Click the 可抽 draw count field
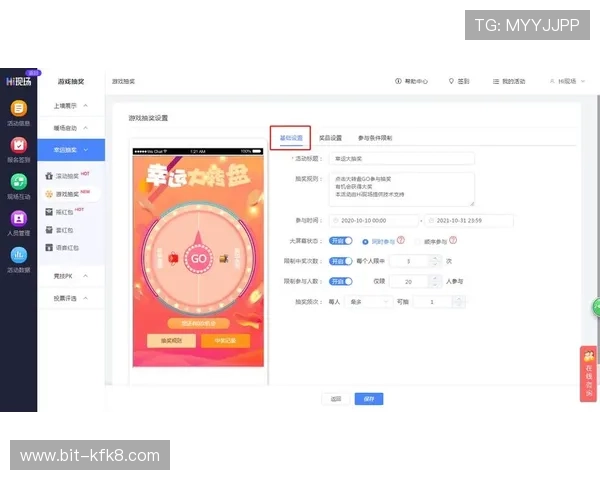Screen dimensions: 600x480 [x=432, y=302]
